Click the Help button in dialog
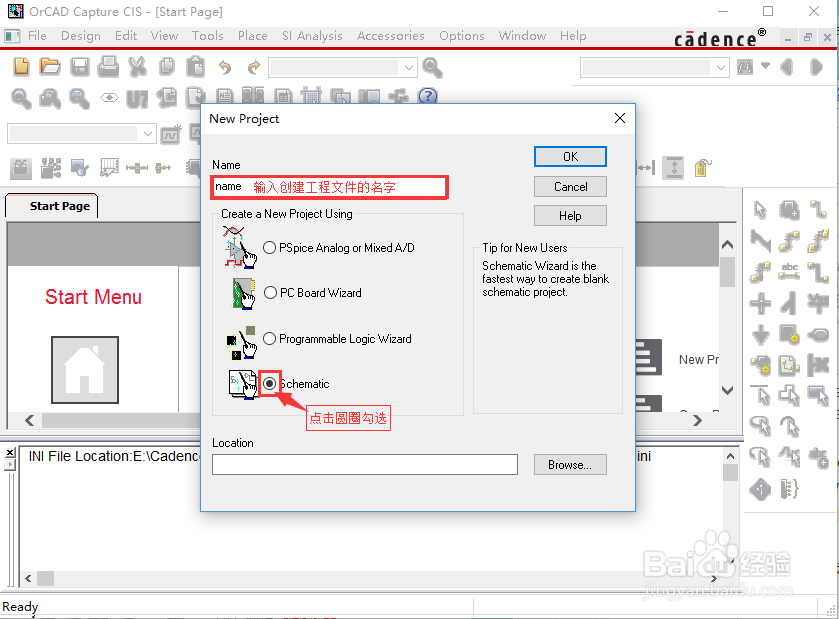This screenshot has width=839, height=619. [x=570, y=216]
